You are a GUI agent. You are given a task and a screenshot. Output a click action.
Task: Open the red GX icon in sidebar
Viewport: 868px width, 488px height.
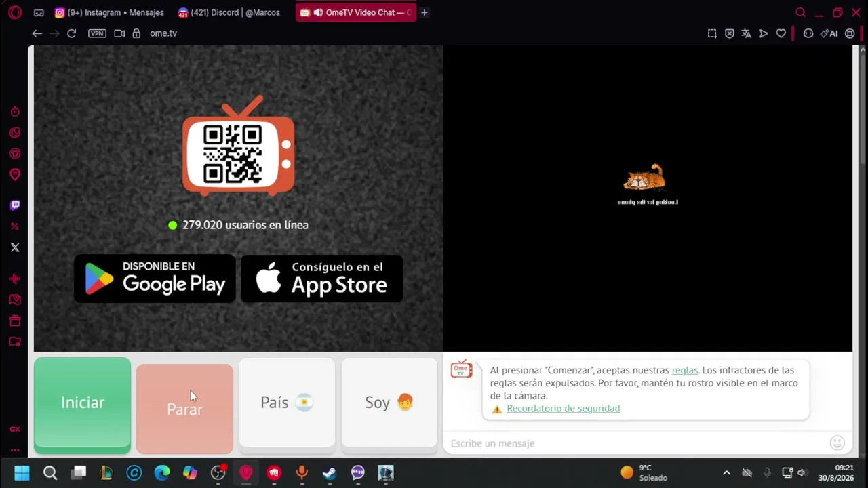15,429
